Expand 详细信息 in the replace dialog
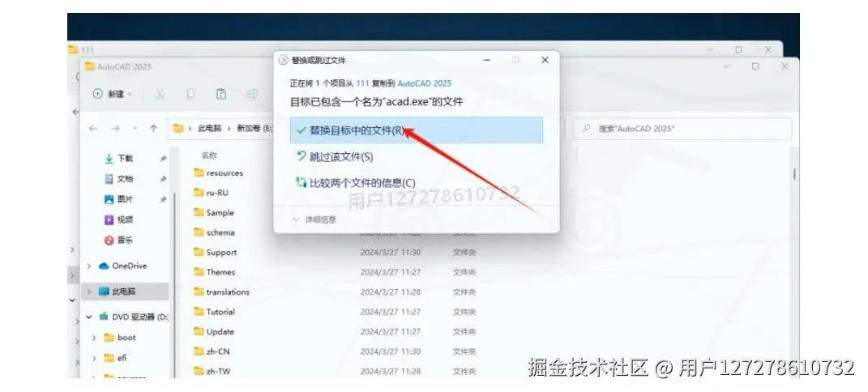The width and height of the screenshot is (868, 392). click(314, 220)
